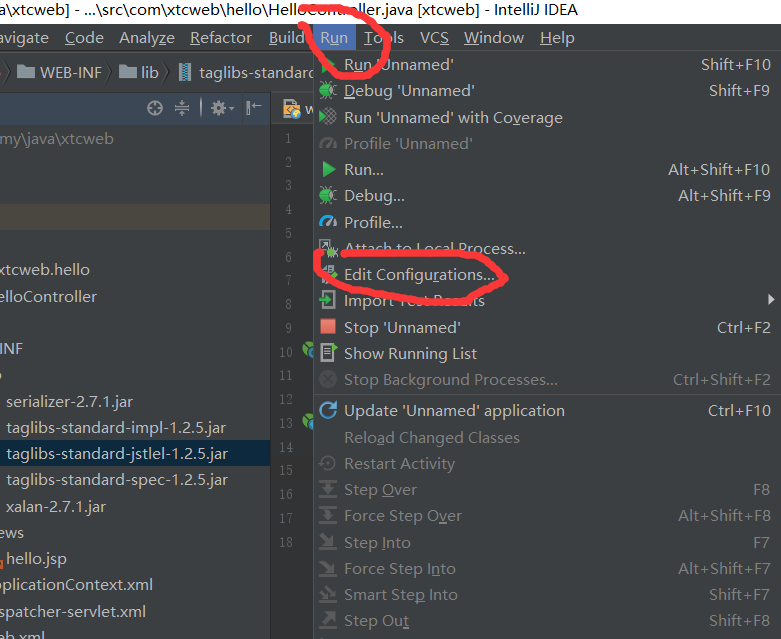Click the Profile... menu entry

point(547,222)
